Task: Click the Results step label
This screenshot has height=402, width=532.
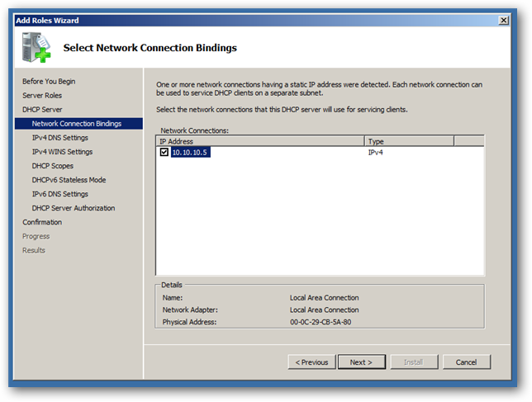Action: pos(34,250)
